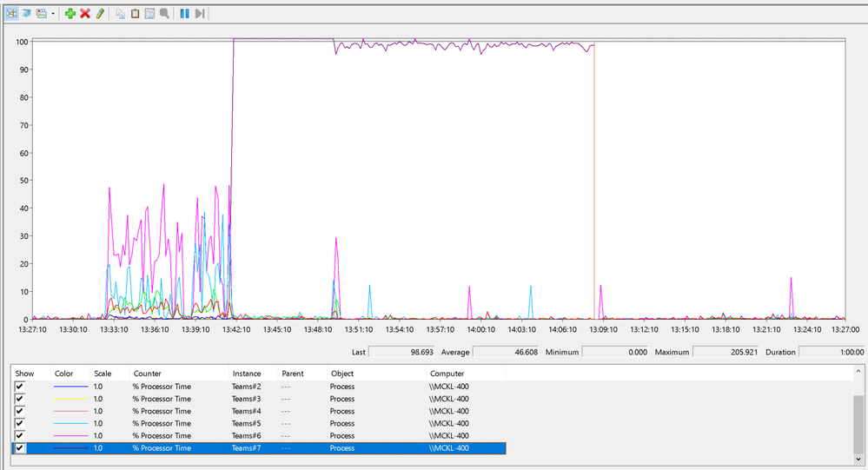Select the Teams#4 instance row
The height and width of the screenshot is (470, 868).
pos(259,411)
